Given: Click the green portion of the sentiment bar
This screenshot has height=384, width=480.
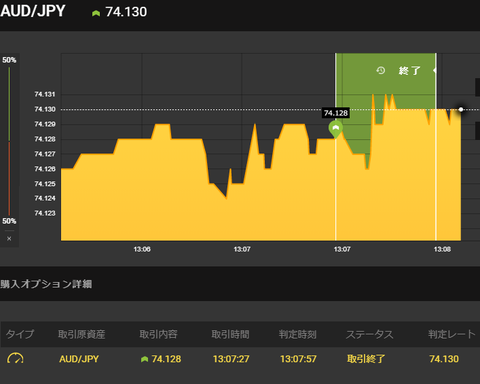Looking at the screenshot, I should (x=9, y=104).
